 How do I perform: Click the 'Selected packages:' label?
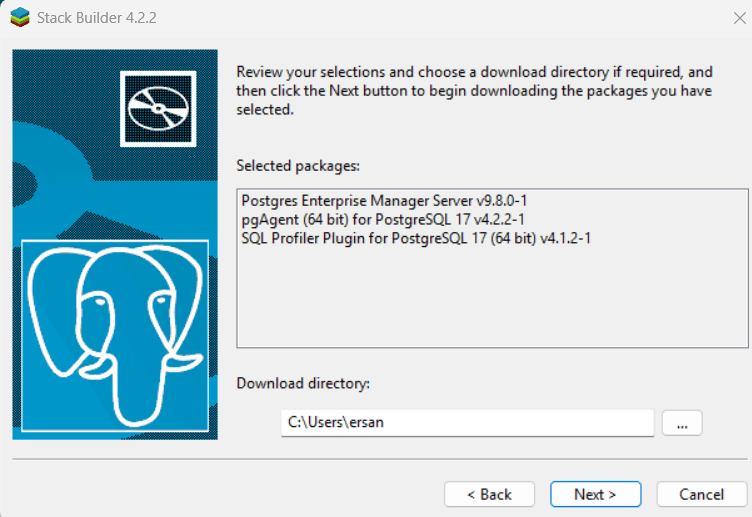[298, 166]
